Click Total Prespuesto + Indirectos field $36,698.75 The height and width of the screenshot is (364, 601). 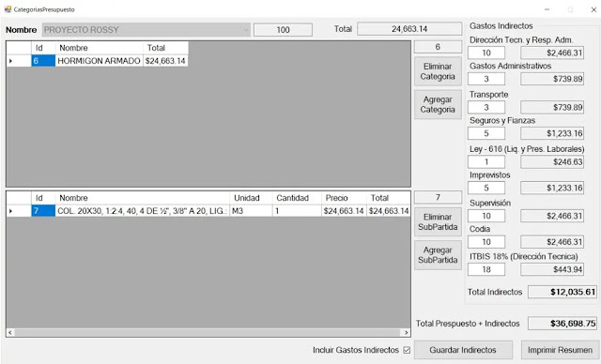coord(562,324)
